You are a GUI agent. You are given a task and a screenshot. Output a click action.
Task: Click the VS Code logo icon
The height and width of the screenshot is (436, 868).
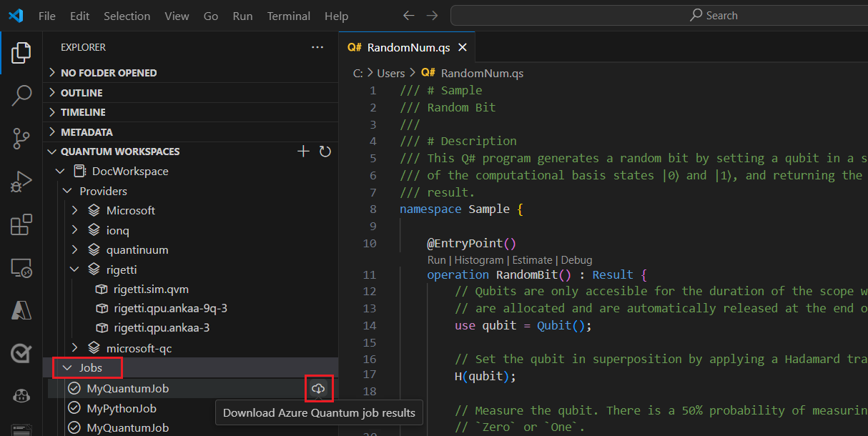pos(16,16)
